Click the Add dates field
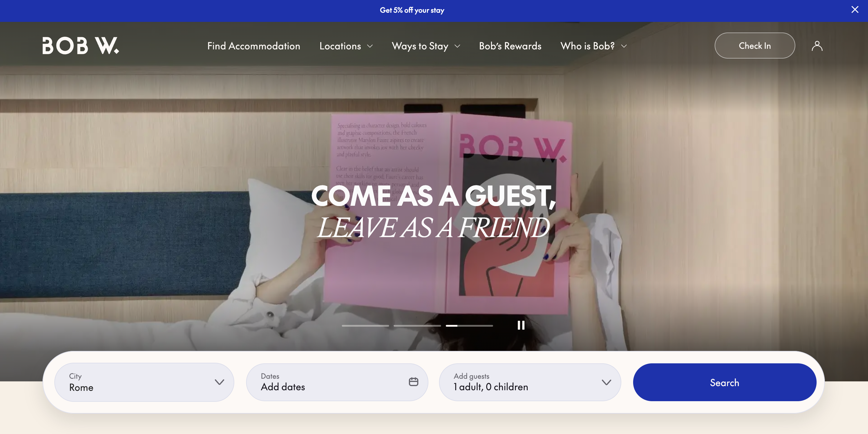Viewport: 868px width, 434px height. pyautogui.click(x=283, y=387)
